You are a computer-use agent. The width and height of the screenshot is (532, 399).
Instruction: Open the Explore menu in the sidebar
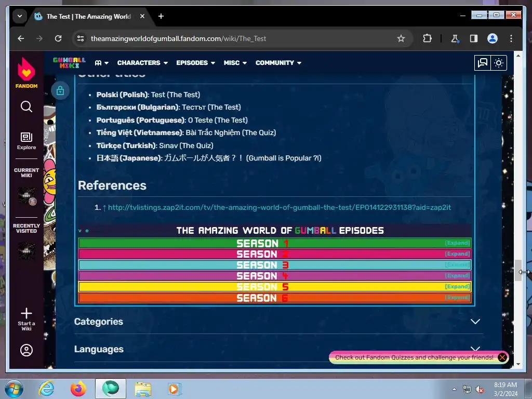[26, 141]
